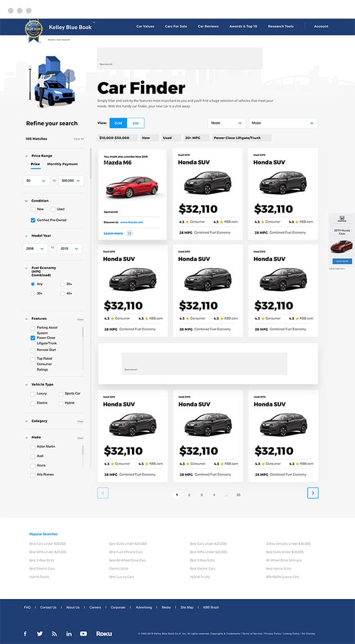Go to next results page arrow
The image size is (355, 644).
(x=313, y=493)
